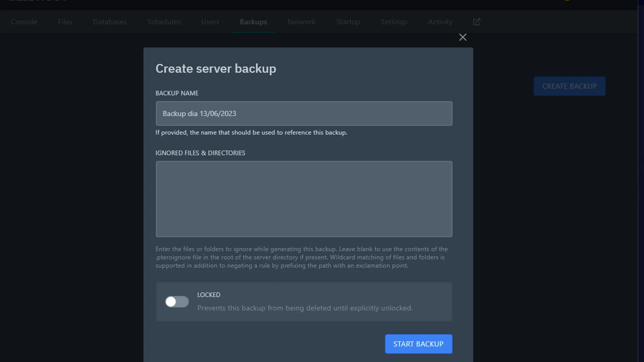The height and width of the screenshot is (362, 644).
Task: Select the Backups tab
Action: click(x=253, y=22)
